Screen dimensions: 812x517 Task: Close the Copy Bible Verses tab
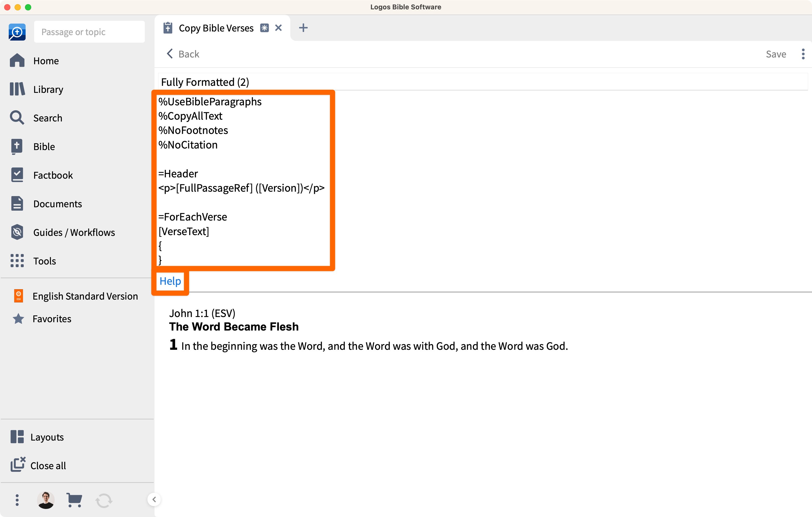coord(278,28)
